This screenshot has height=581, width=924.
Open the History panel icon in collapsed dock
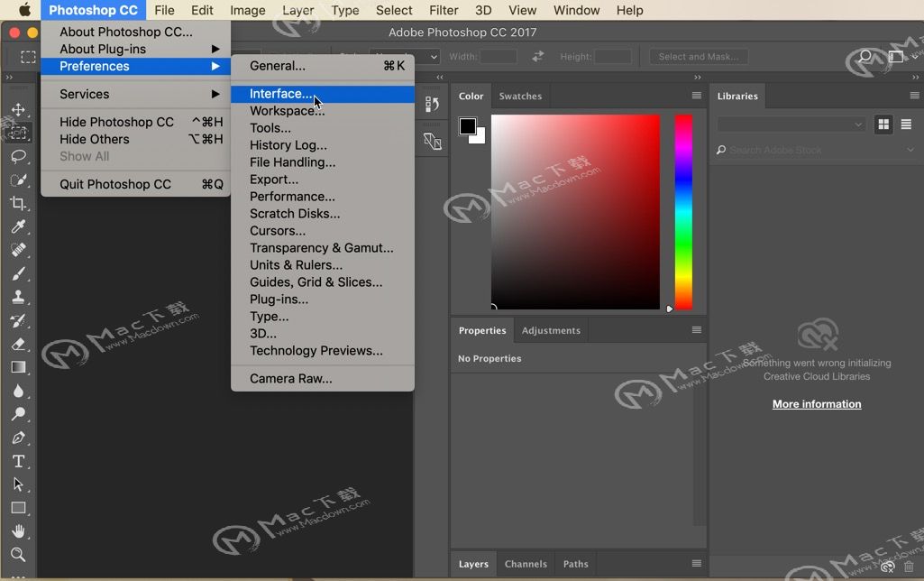[x=432, y=105]
